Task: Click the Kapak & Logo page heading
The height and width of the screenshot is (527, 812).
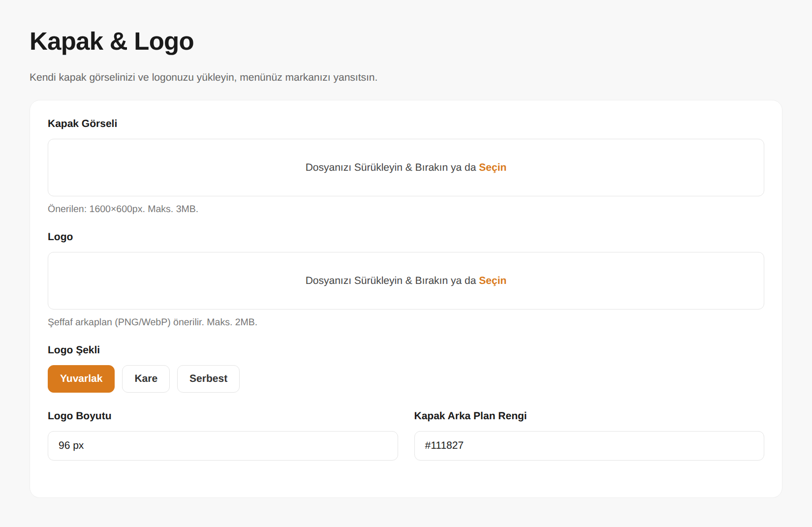Action: pyautogui.click(x=112, y=41)
